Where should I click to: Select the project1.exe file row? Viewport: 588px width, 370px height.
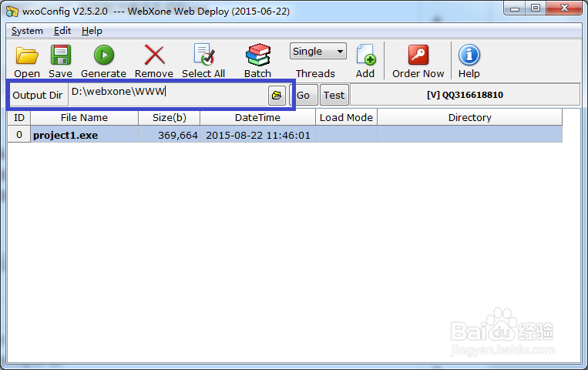pos(285,135)
